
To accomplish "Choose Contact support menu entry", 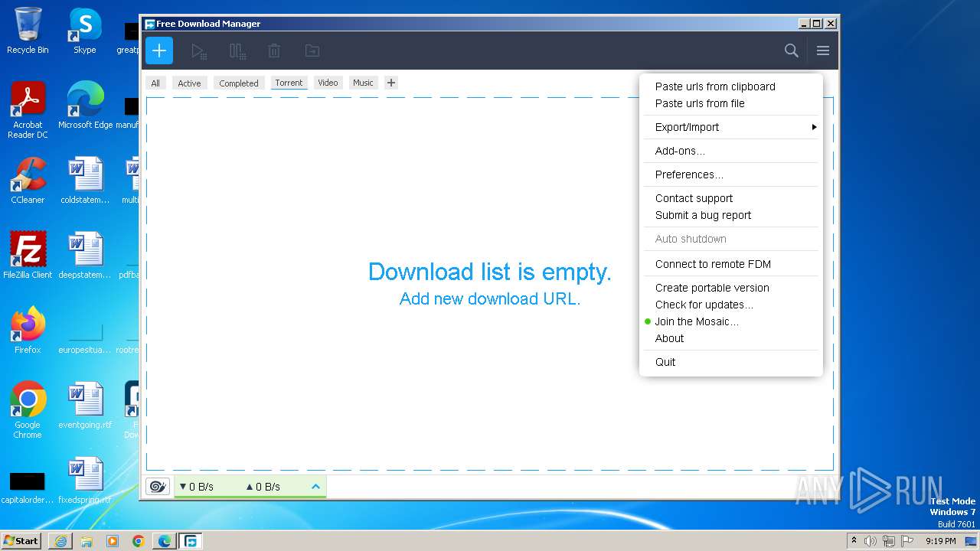I will point(731,198).
